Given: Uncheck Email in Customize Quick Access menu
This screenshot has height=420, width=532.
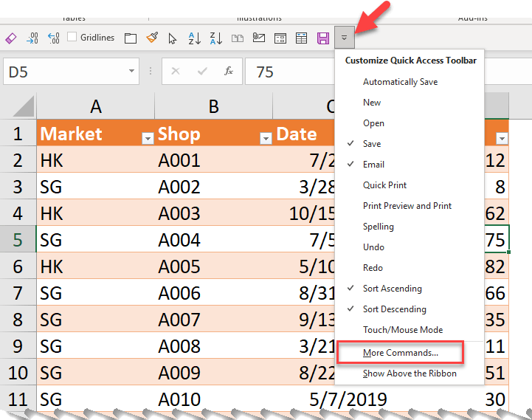Looking at the screenshot, I should tap(373, 165).
